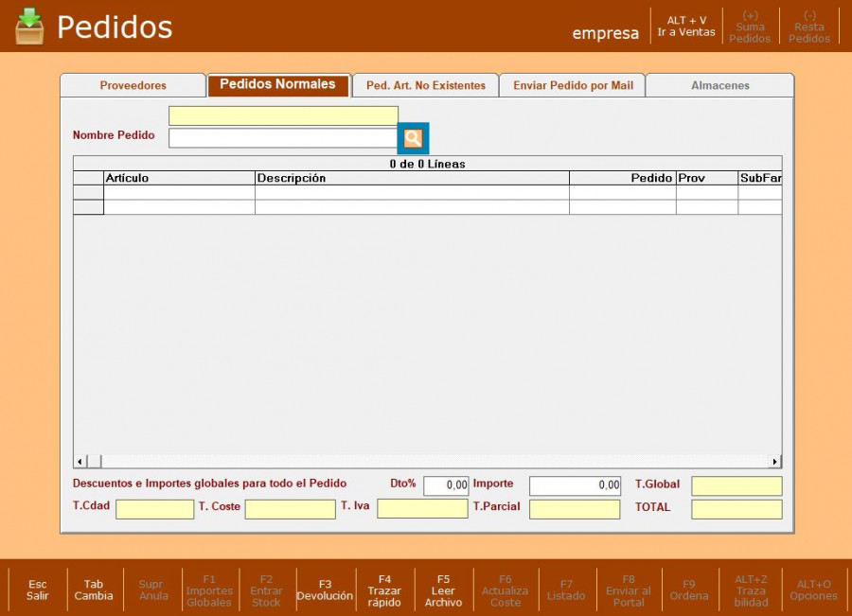Select the first row header in grid
The height and width of the screenshot is (616, 852).
(88, 192)
